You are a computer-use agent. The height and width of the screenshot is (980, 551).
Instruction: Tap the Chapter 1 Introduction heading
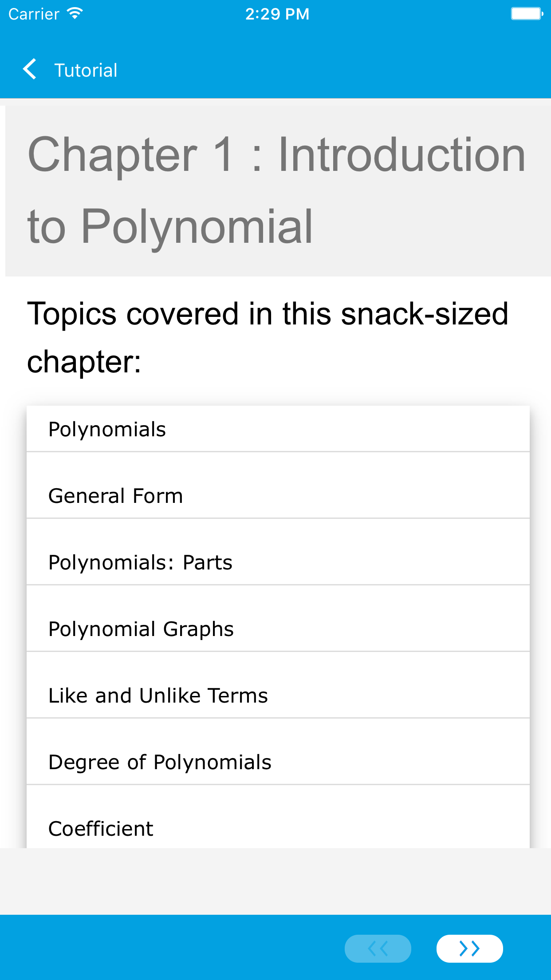point(276,190)
